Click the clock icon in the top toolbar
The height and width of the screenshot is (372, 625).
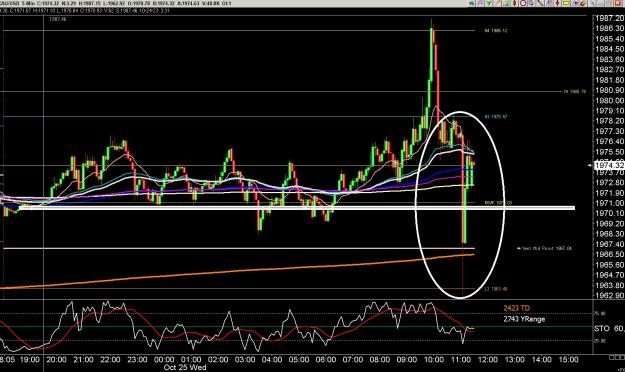coord(523,3)
